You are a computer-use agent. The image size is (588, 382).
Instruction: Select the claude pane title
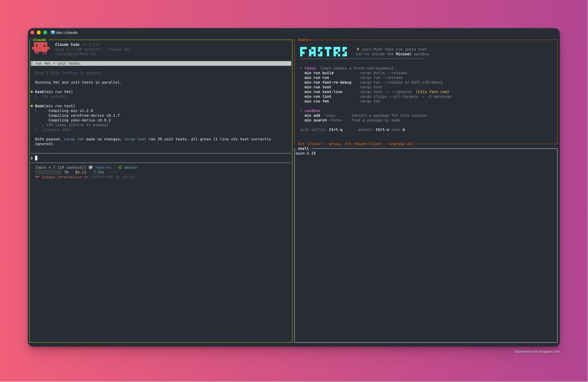coord(40,40)
